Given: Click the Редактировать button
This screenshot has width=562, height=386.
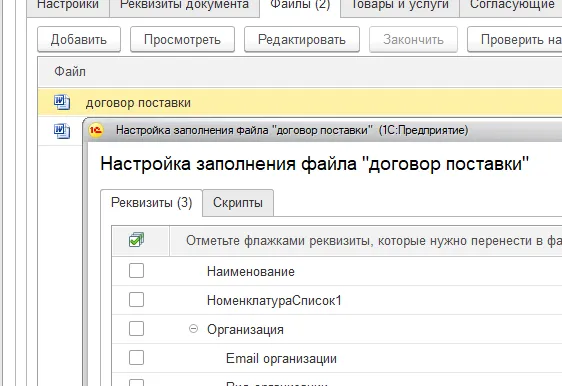Looking at the screenshot, I should [302, 39].
